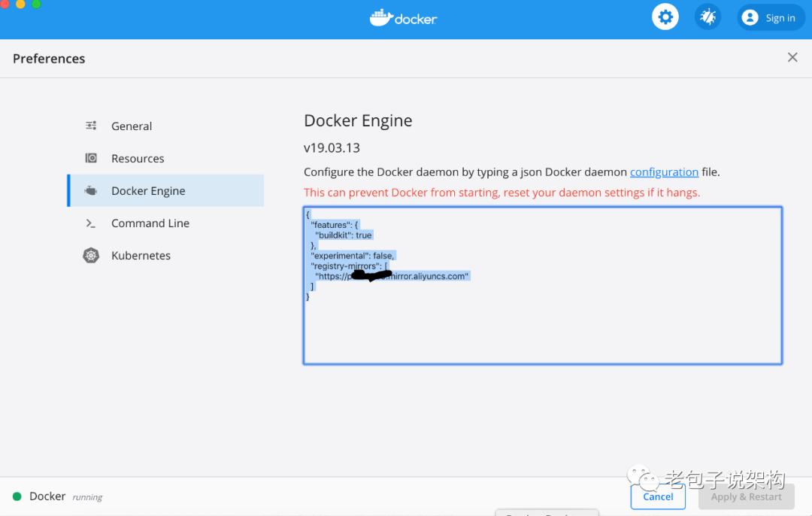The width and height of the screenshot is (812, 516).
Task: Open the Kubernetes preferences section
Action: pyautogui.click(x=165, y=256)
